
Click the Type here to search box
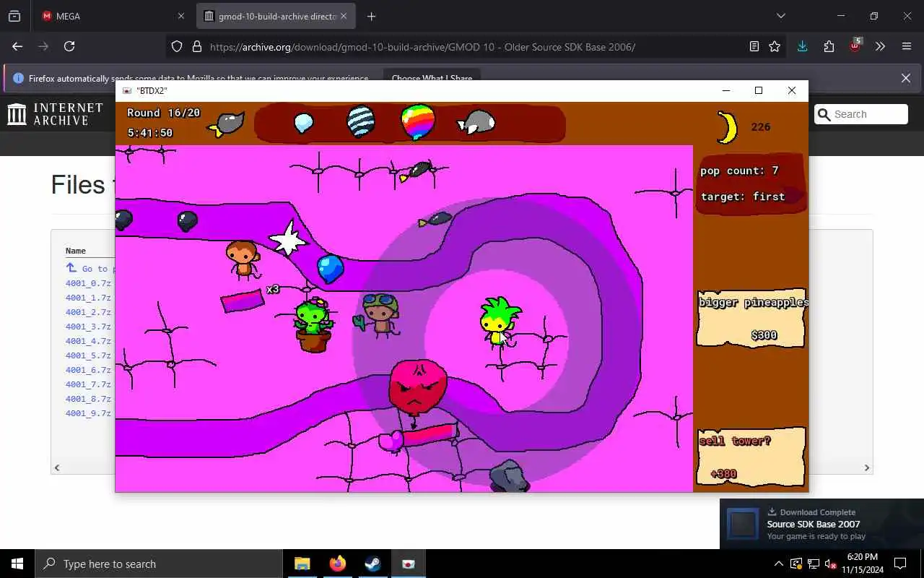[x=159, y=564]
